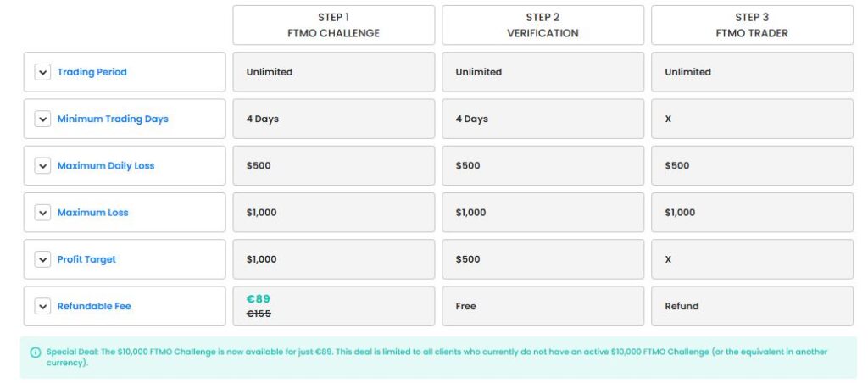
Task: Select the Refundable Fee label
Action: click(x=94, y=306)
